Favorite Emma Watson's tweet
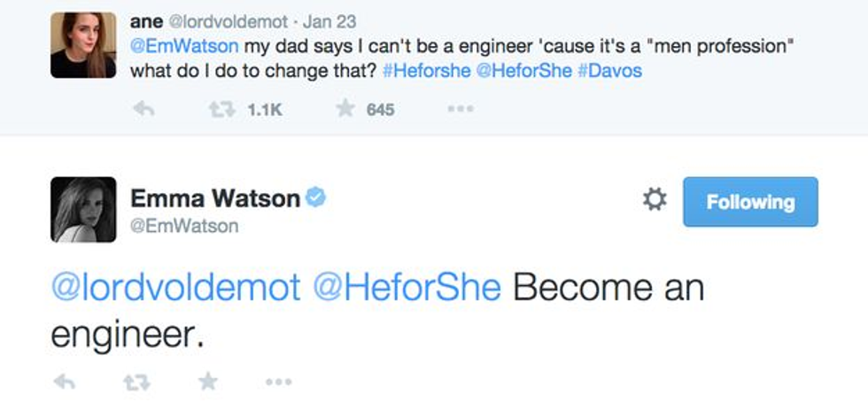The width and height of the screenshot is (868, 401). pos(207,382)
